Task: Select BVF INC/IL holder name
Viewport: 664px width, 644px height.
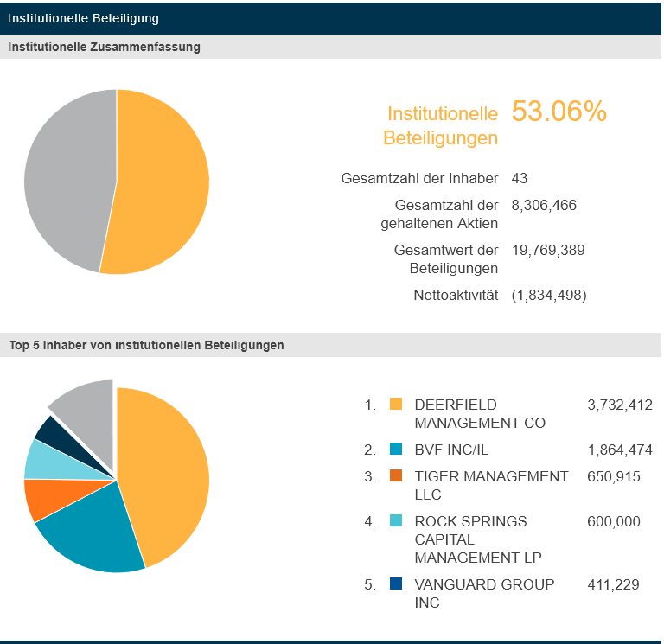Action: 451,450
